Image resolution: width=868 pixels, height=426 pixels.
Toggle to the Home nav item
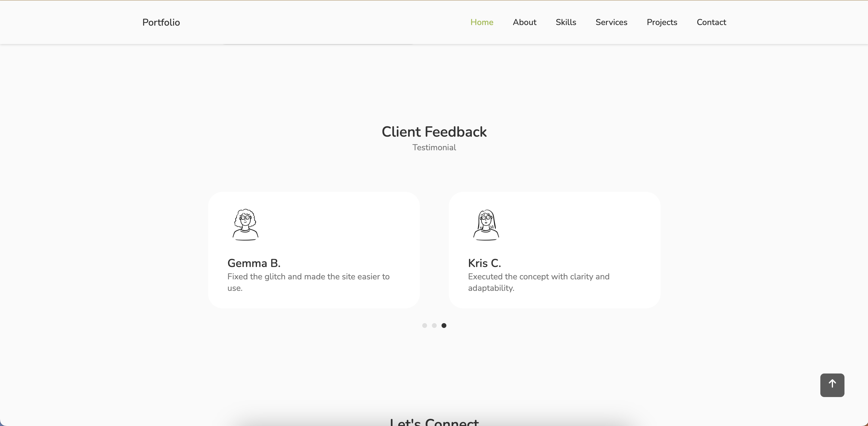coord(482,22)
